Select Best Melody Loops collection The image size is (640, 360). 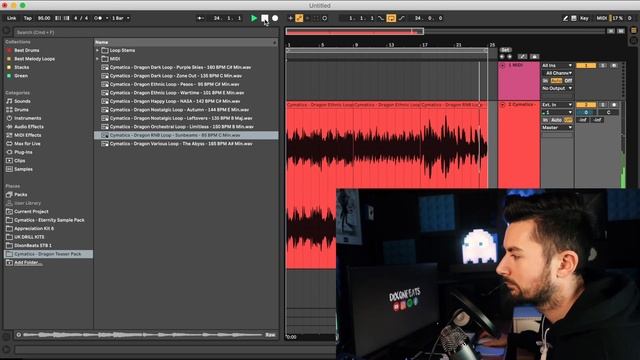pyautogui.click(x=34, y=59)
